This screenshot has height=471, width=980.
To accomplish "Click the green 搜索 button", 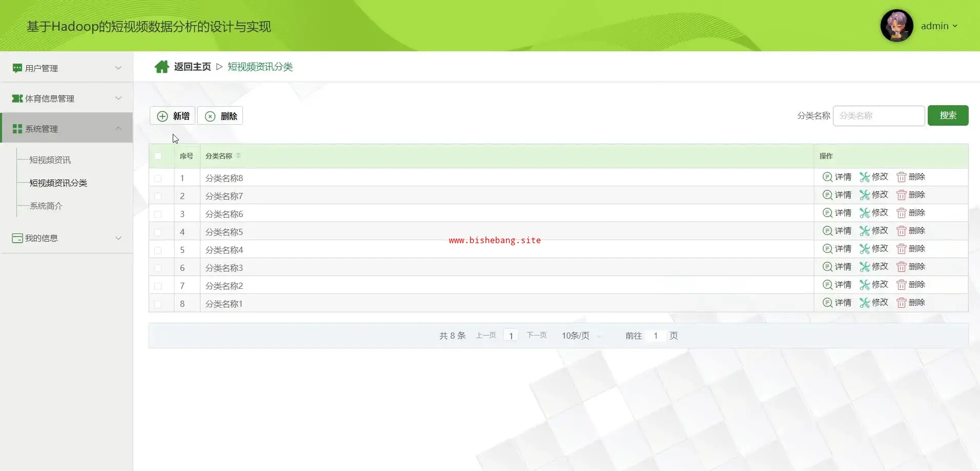I will 948,115.
